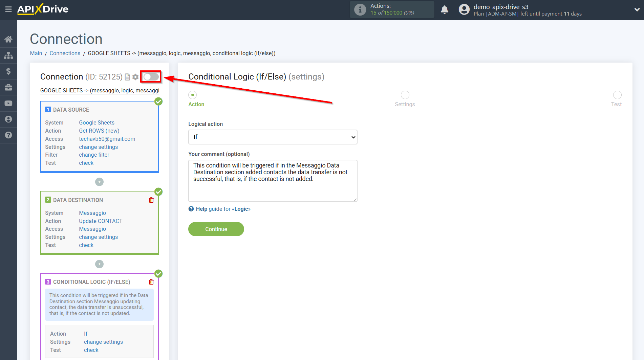This screenshot has height=360, width=644.
Task: Open Help guide for Logic link
Action: point(223,209)
